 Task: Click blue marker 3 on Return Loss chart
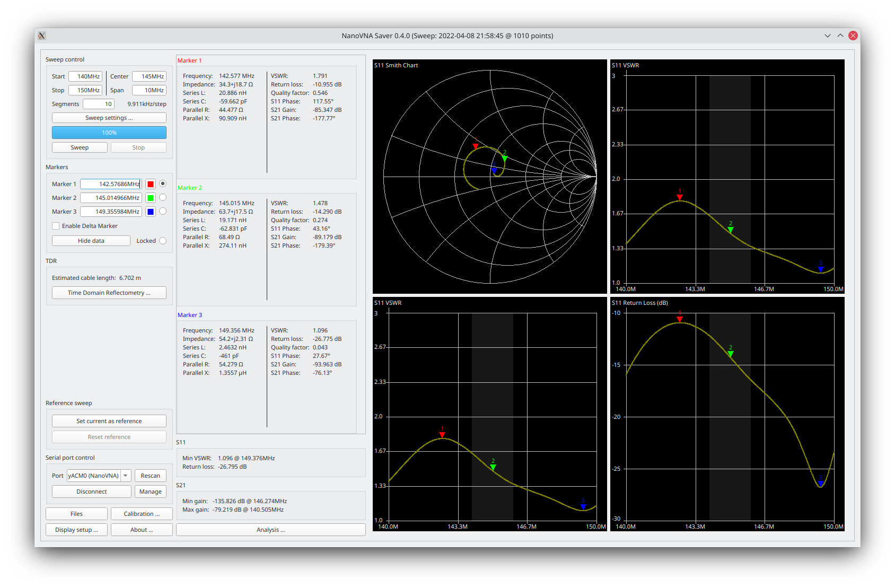821,483
